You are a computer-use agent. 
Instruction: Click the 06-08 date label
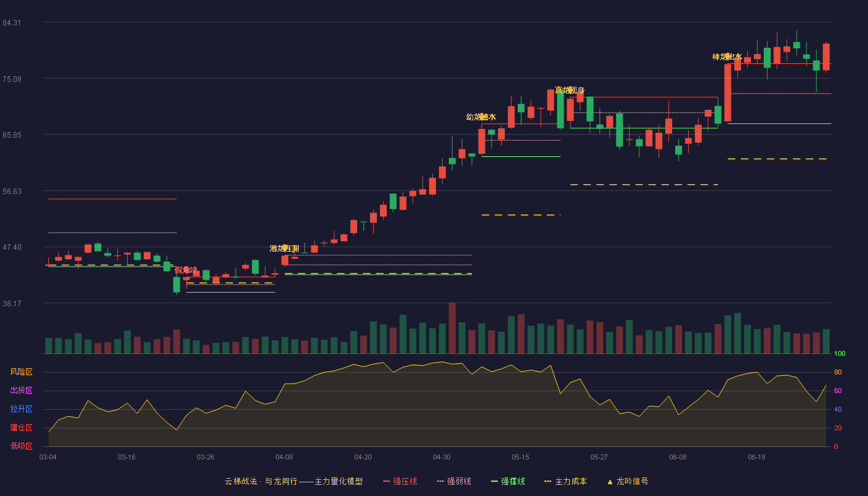click(x=678, y=457)
